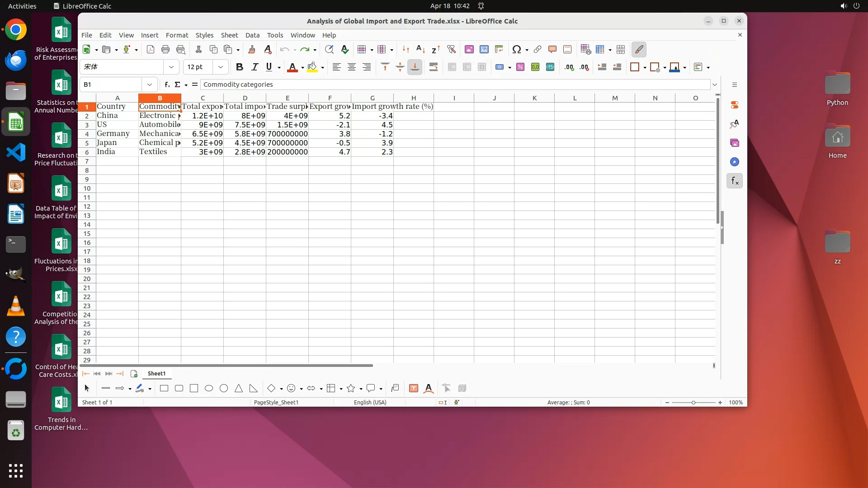
Task: Toggle Bold formatting
Action: pos(240,67)
